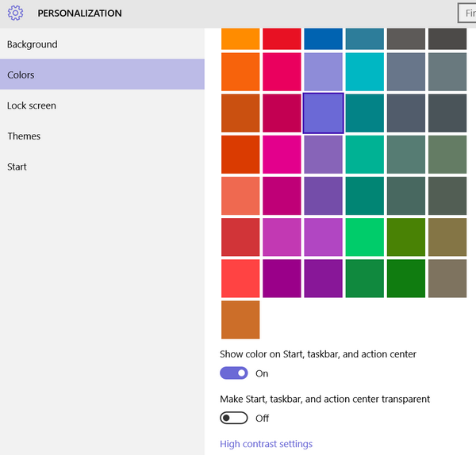Pick the dark charcoal gray swatch at top
The image size is (476, 455).
(447, 39)
